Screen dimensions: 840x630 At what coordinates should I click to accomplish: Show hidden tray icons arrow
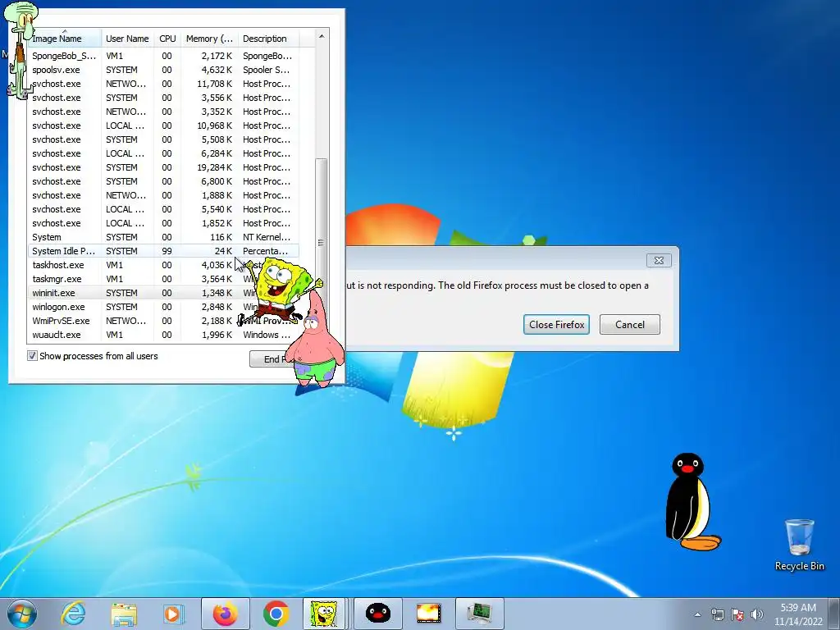click(x=697, y=614)
